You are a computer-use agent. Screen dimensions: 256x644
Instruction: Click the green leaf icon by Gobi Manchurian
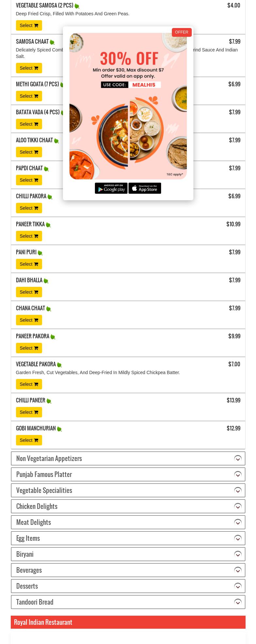[x=59, y=429]
